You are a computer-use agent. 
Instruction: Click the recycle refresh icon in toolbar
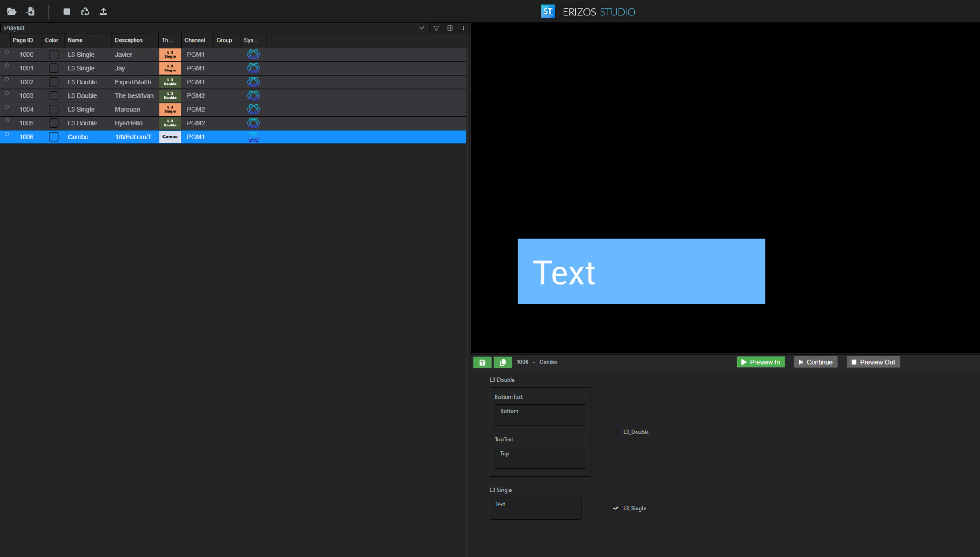(85, 12)
